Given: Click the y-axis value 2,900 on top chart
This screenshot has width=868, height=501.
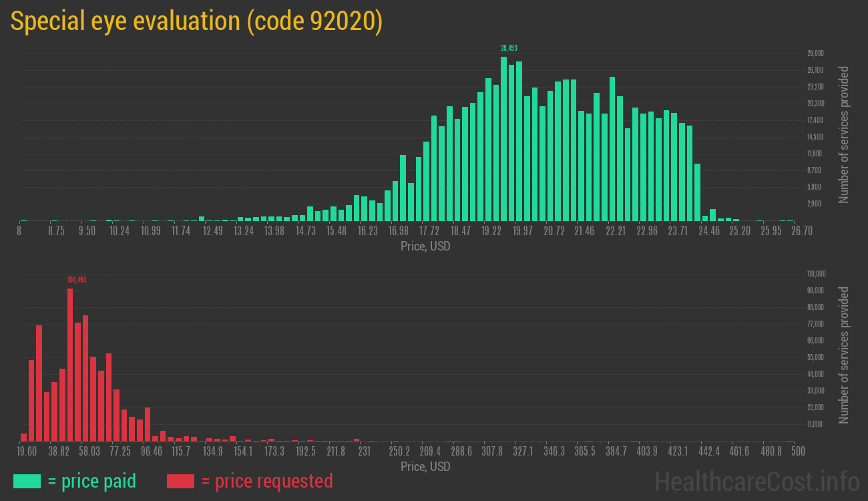Looking at the screenshot, I should pos(813,204).
